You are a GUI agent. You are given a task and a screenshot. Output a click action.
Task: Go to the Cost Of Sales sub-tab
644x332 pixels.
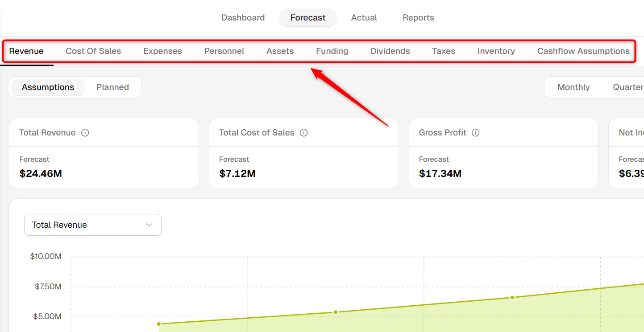point(93,51)
